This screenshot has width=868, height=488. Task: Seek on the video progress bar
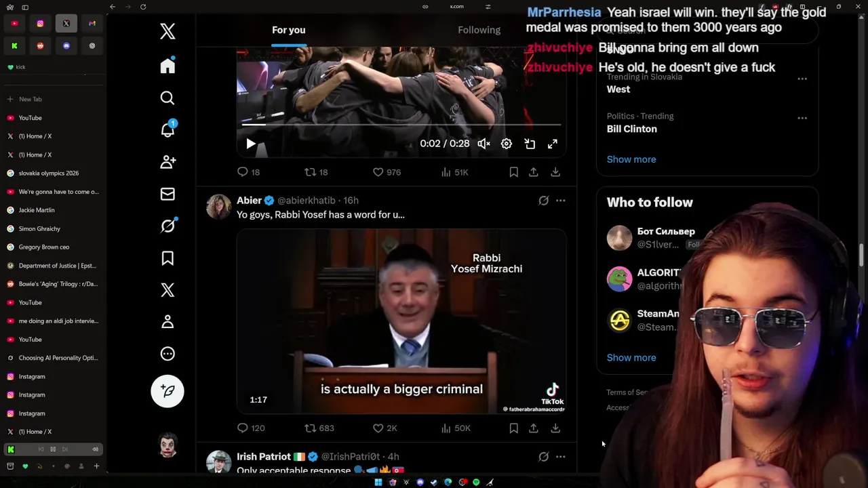(x=401, y=125)
